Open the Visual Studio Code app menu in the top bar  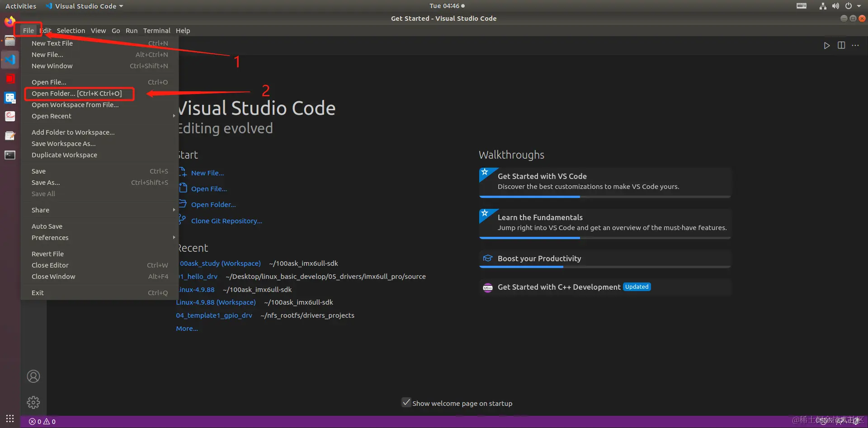85,6
